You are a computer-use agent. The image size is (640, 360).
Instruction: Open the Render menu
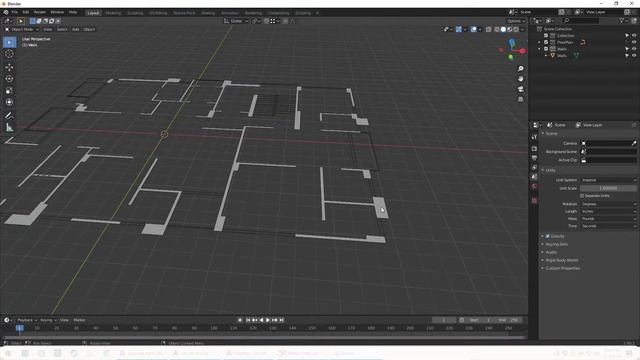(x=40, y=12)
